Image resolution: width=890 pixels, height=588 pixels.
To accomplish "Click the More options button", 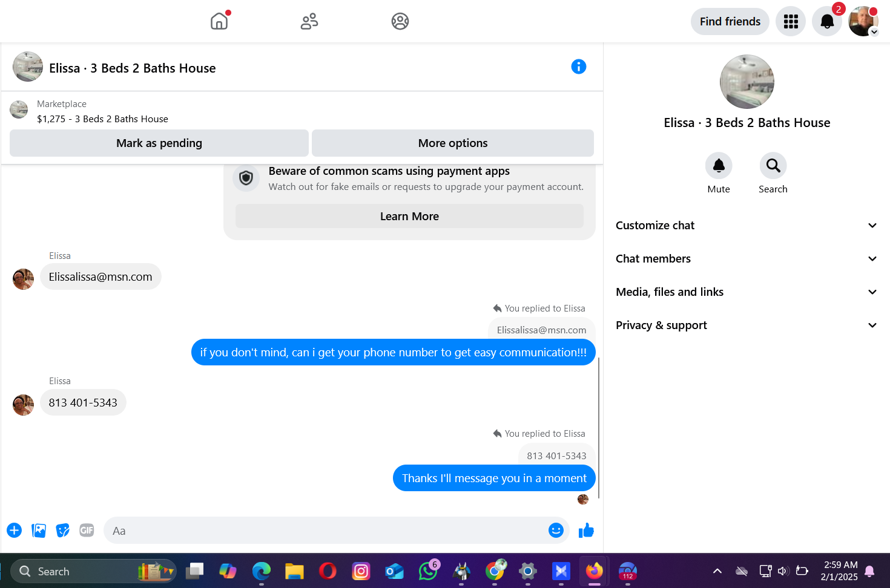I will pos(453,143).
